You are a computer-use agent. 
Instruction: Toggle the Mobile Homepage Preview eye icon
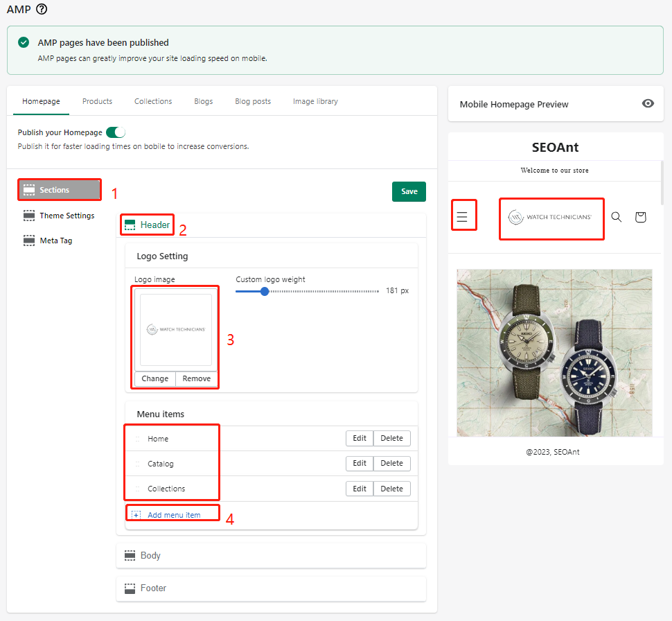point(648,103)
